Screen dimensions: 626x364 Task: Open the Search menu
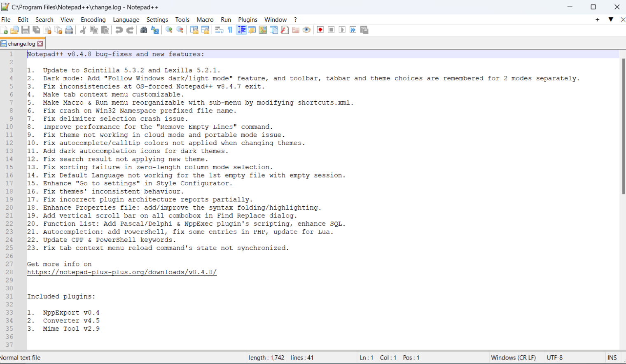(x=44, y=20)
